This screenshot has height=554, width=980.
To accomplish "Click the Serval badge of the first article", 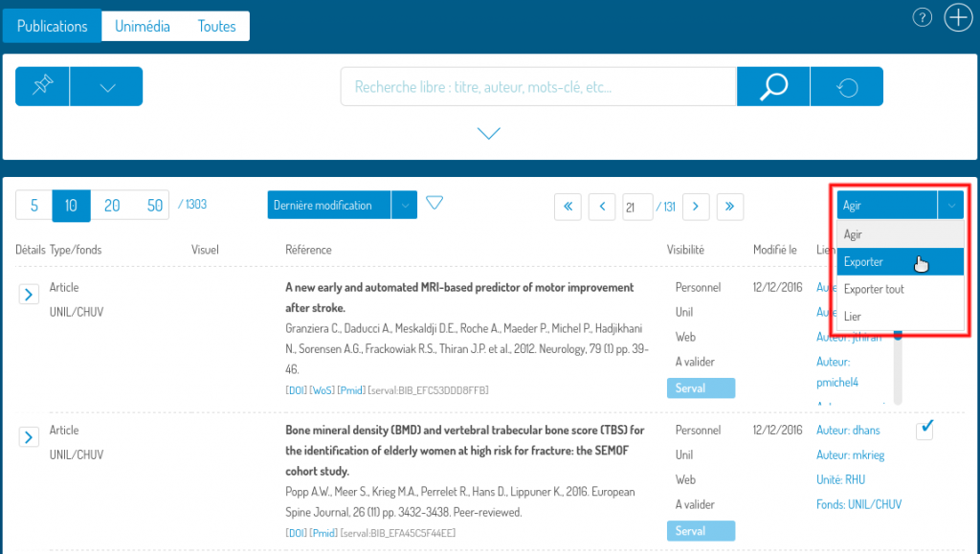I will [x=701, y=388].
